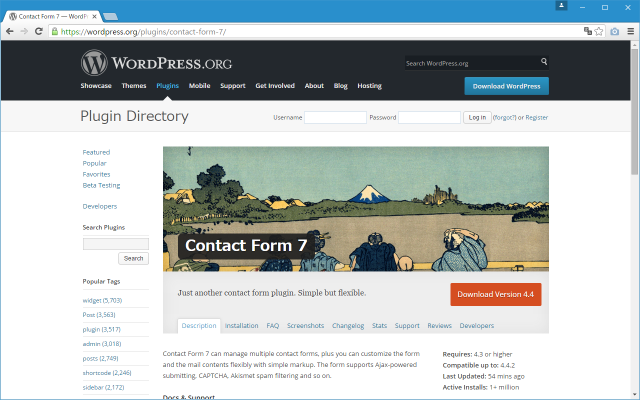Click the Search button under Search Plugins

tap(133, 258)
